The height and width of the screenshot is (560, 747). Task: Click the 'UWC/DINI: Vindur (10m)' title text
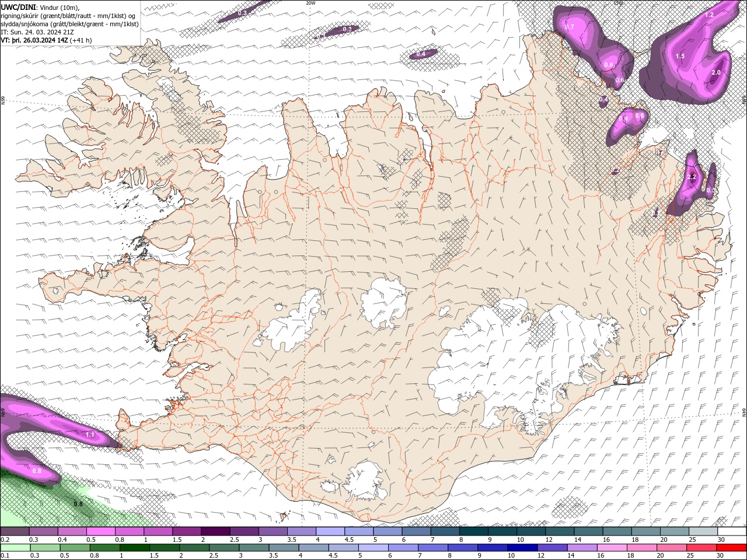click(x=40, y=6)
